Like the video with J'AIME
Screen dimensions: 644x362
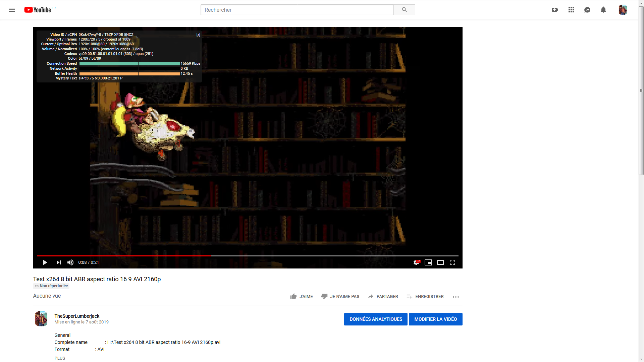(302, 297)
